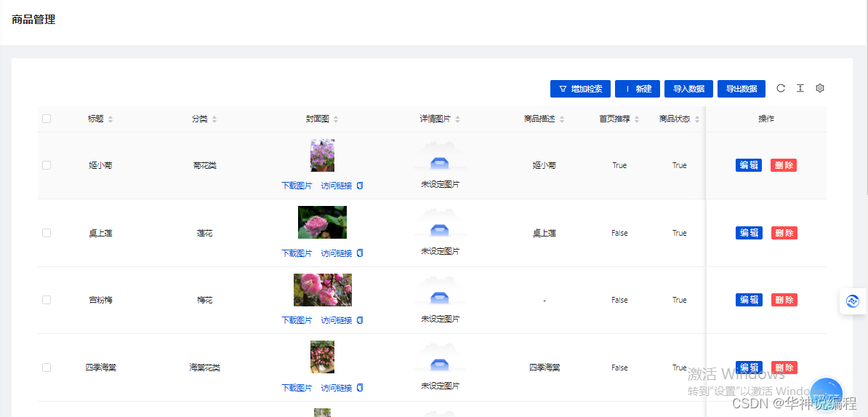Delete the 桌上莲 product
868x417 pixels.
[x=784, y=233]
